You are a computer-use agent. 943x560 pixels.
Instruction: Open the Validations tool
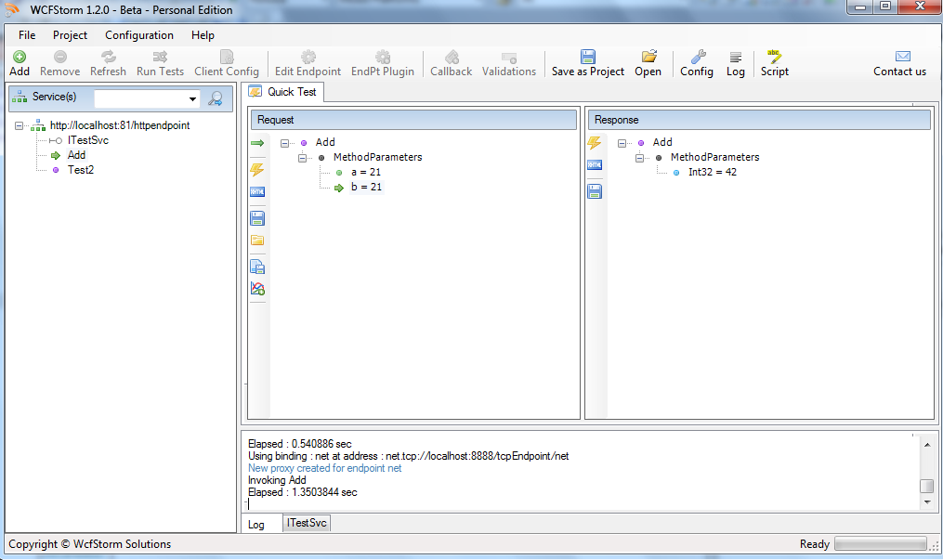coord(509,63)
